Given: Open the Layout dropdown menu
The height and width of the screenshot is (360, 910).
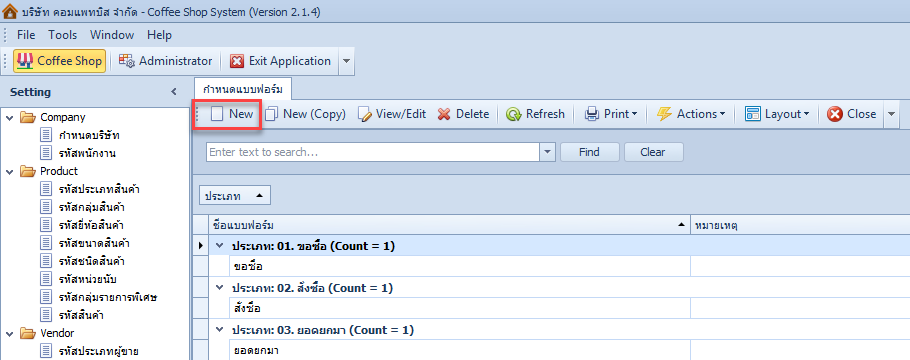Looking at the screenshot, I should [777, 114].
